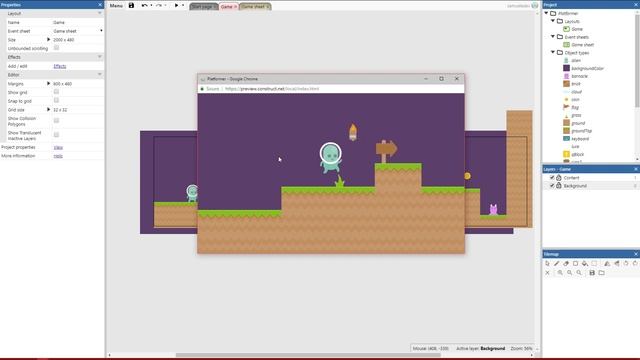Select the Game sheet in Project tree
The width and height of the screenshot is (640, 360).
click(x=582, y=45)
